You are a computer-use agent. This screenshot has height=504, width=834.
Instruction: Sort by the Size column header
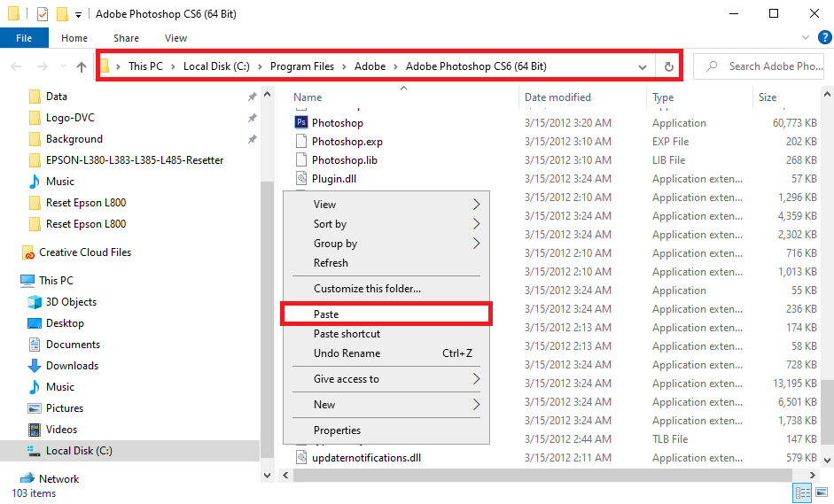(767, 97)
